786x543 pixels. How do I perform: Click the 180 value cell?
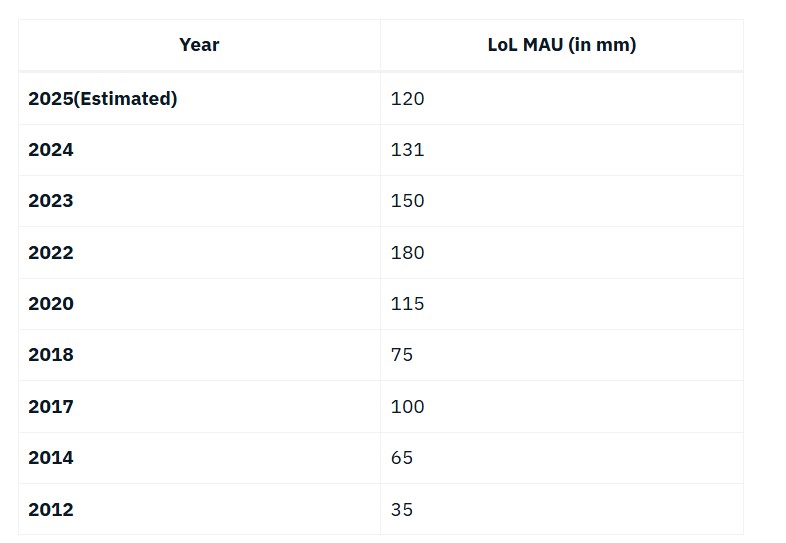[x=562, y=253]
